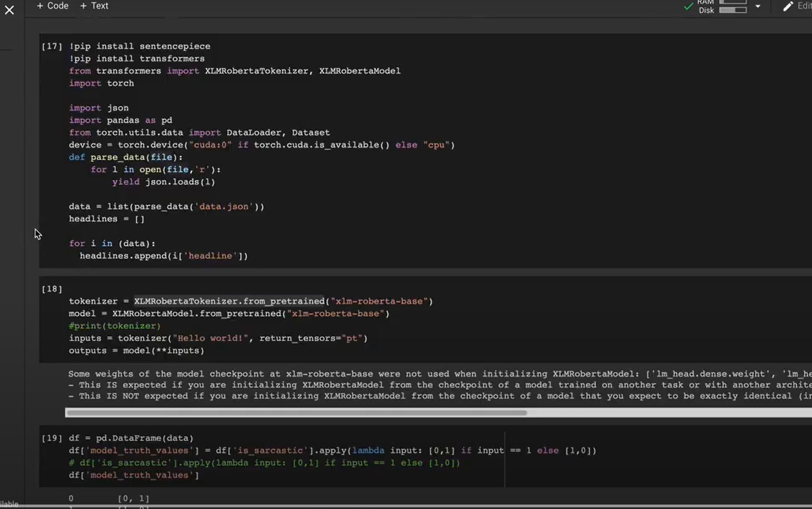812x509 pixels.
Task: Click the output's horizontal scrollbar thumb
Action: [296, 413]
